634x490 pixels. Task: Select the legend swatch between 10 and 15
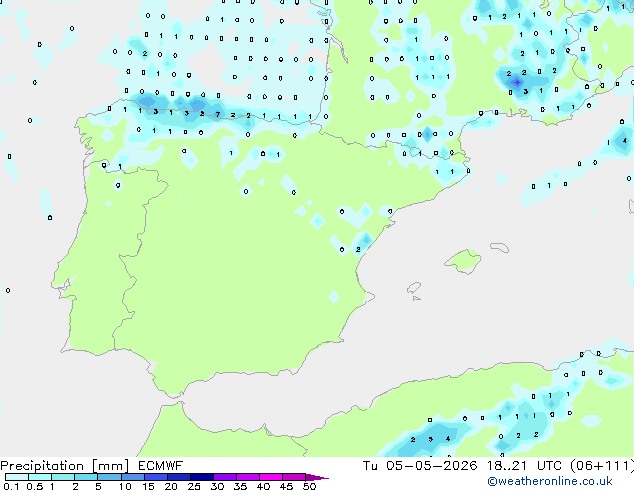[x=132, y=477]
